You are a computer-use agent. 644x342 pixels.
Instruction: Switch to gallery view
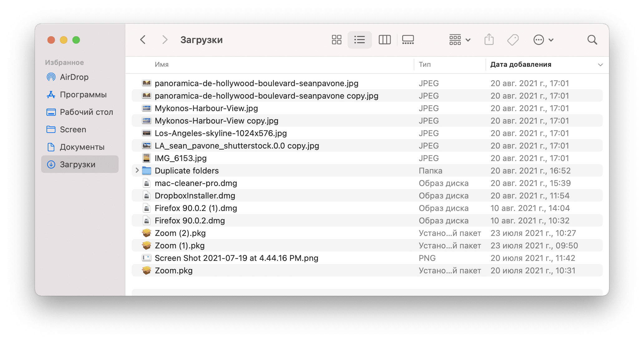pyautogui.click(x=407, y=40)
